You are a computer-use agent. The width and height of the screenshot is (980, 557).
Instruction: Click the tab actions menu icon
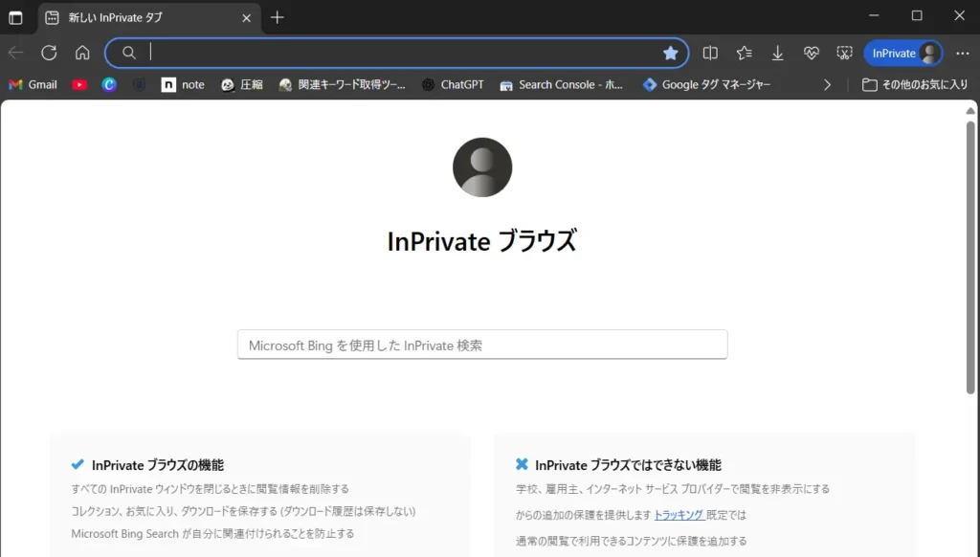point(15,16)
